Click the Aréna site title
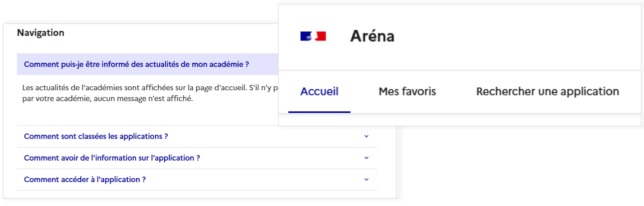 [x=372, y=36]
